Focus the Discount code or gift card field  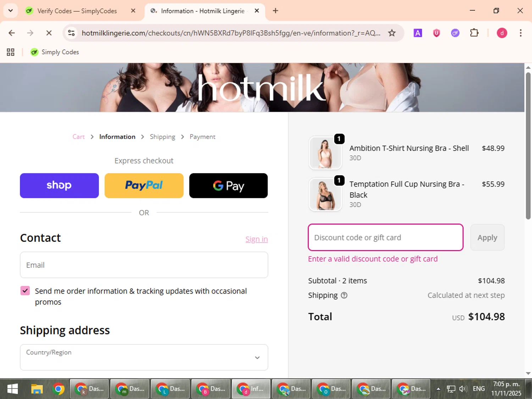[386, 237]
